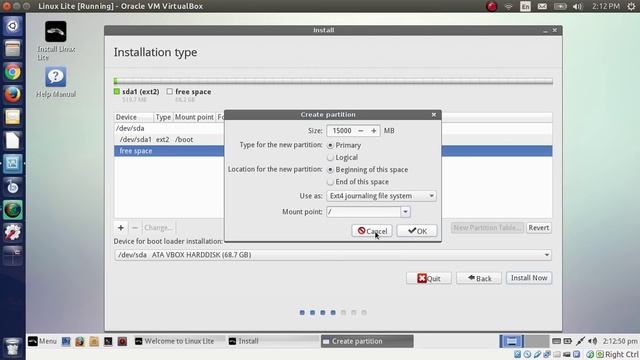Click the Quit button in installer
Image resolution: width=640 pixels, height=360 pixels.
click(429, 278)
